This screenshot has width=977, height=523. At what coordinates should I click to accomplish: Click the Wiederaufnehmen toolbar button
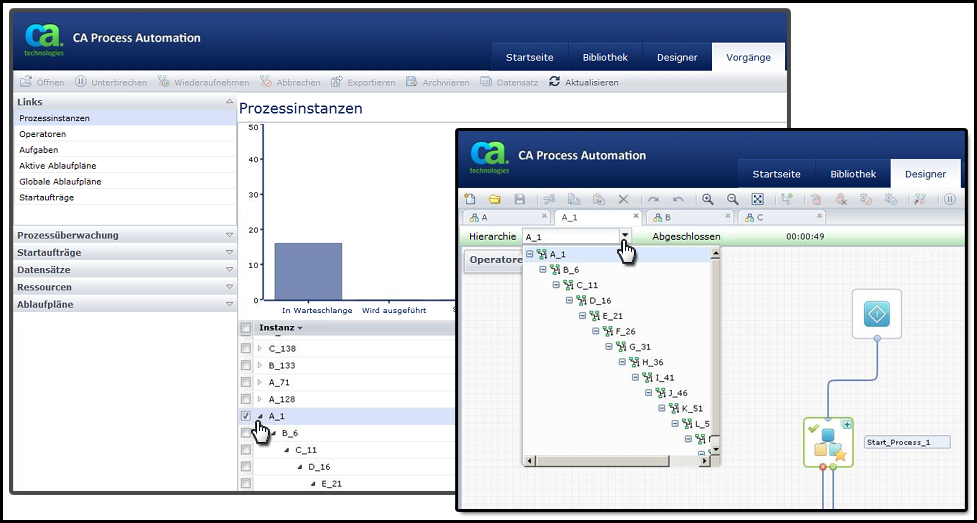[x=203, y=82]
